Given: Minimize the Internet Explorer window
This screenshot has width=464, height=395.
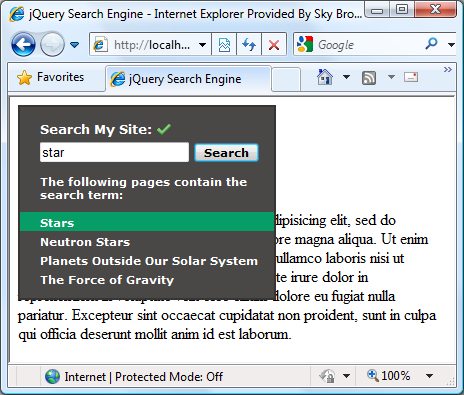Looking at the screenshot, I should tap(377, 10).
